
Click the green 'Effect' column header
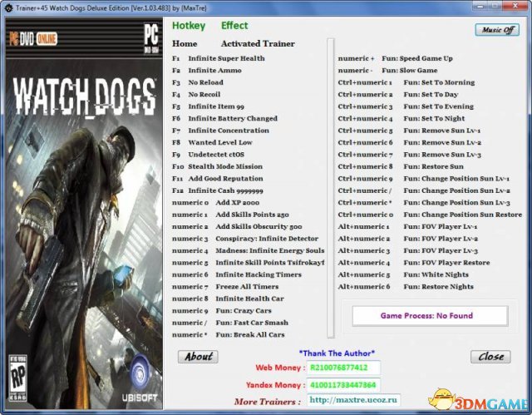[234, 26]
